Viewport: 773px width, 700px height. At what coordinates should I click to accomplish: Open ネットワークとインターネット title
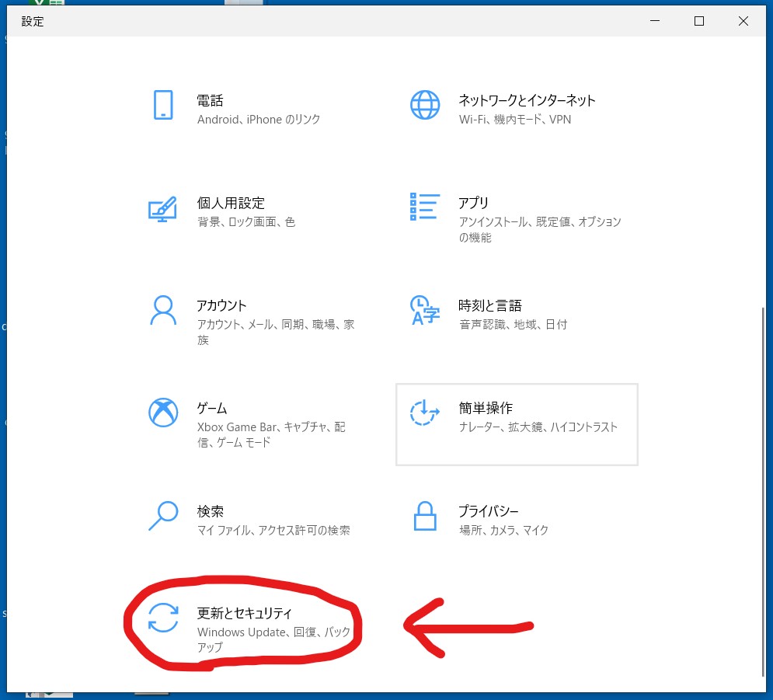[527, 100]
